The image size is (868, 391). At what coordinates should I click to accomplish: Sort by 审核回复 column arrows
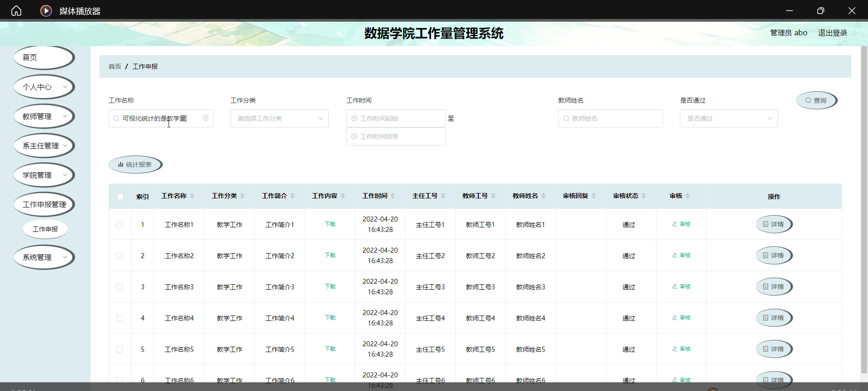594,196
